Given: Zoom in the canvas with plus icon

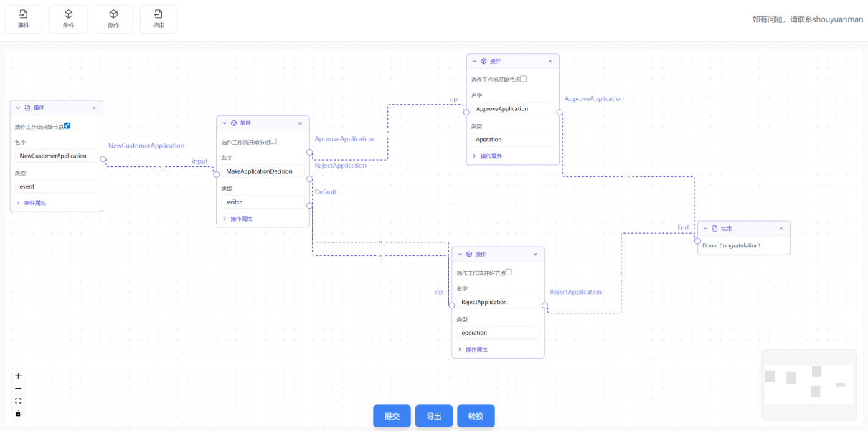Looking at the screenshot, I should click(18, 376).
